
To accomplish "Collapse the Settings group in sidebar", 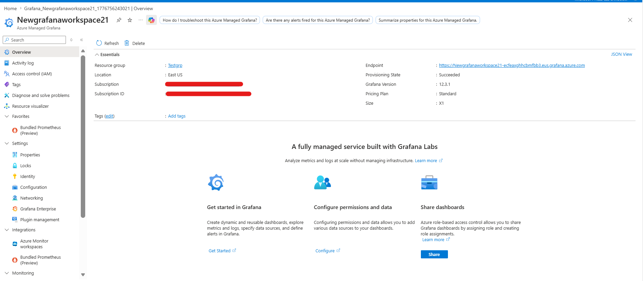I will [7, 143].
